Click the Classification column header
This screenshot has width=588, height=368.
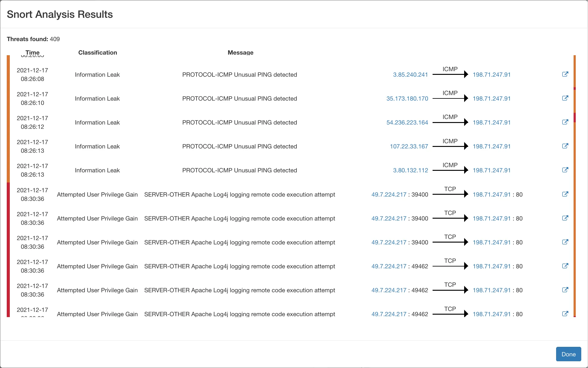click(97, 52)
